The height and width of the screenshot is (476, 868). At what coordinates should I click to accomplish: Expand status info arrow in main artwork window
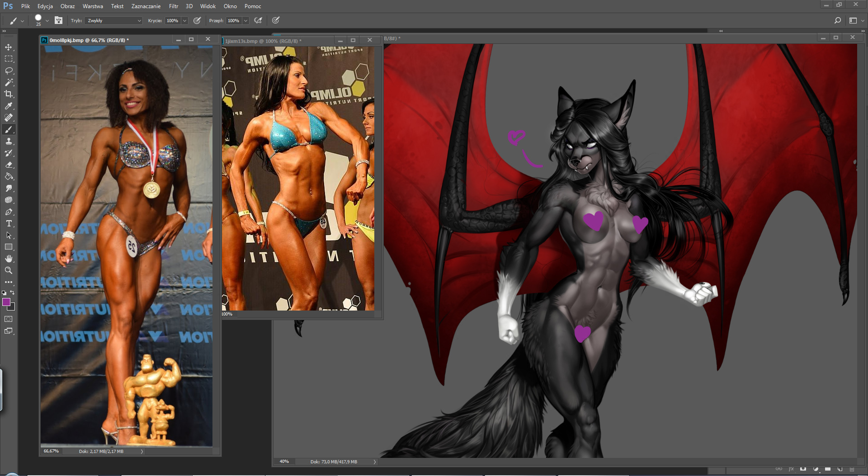tap(374, 462)
